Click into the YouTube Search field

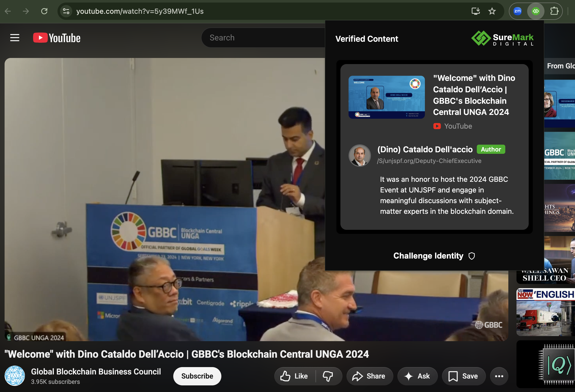pyautogui.click(x=262, y=38)
